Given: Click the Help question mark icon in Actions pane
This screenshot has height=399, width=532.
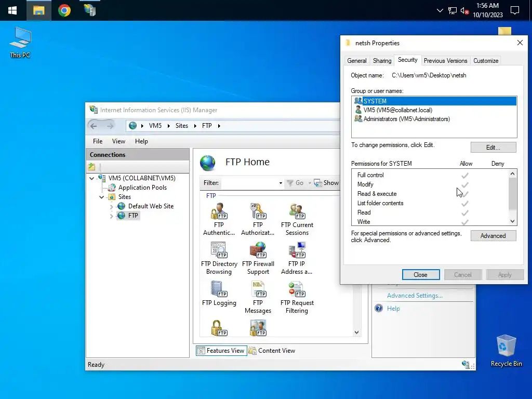Looking at the screenshot, I should pyautogui.click(x=379, y=308).
